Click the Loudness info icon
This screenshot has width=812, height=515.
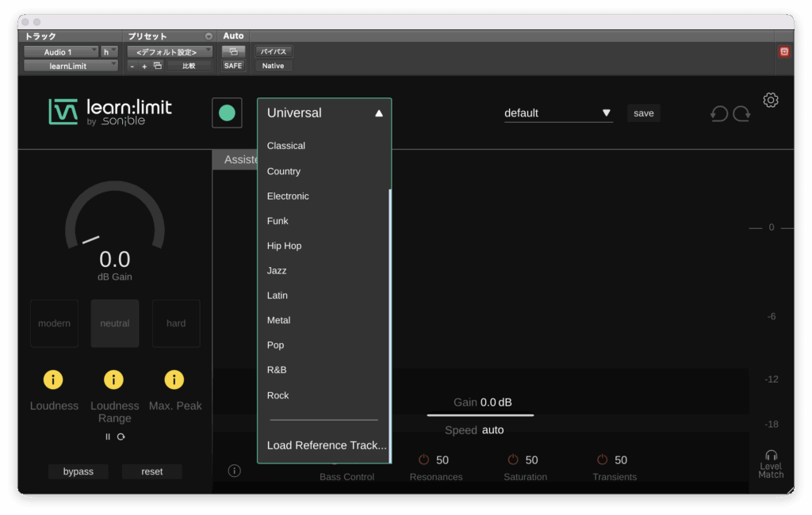coord(53,380)
